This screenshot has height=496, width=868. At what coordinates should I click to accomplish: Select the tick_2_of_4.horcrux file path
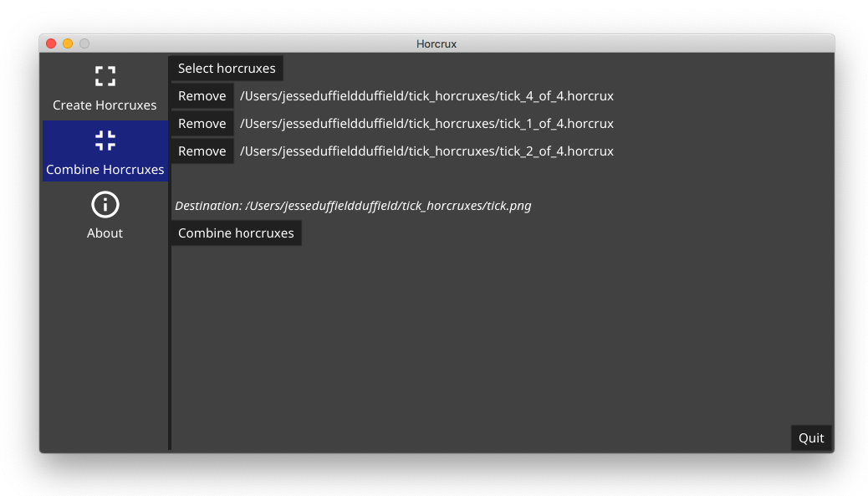pyautogui.click(x=426, y=151)
